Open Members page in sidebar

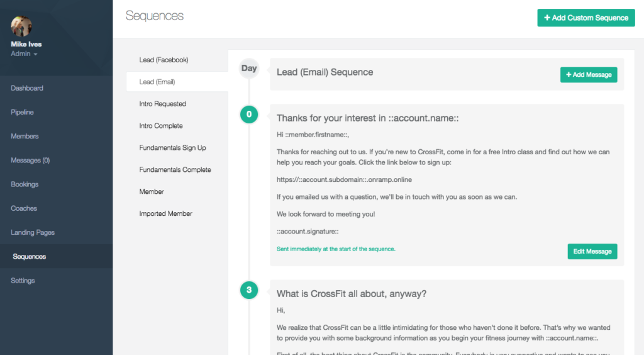pos(25,136)
